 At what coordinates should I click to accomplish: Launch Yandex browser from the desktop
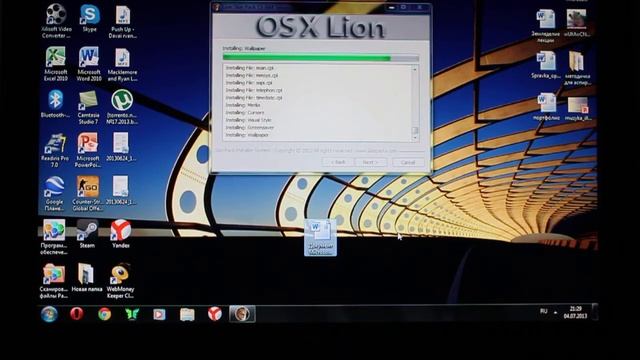(121, 234)
